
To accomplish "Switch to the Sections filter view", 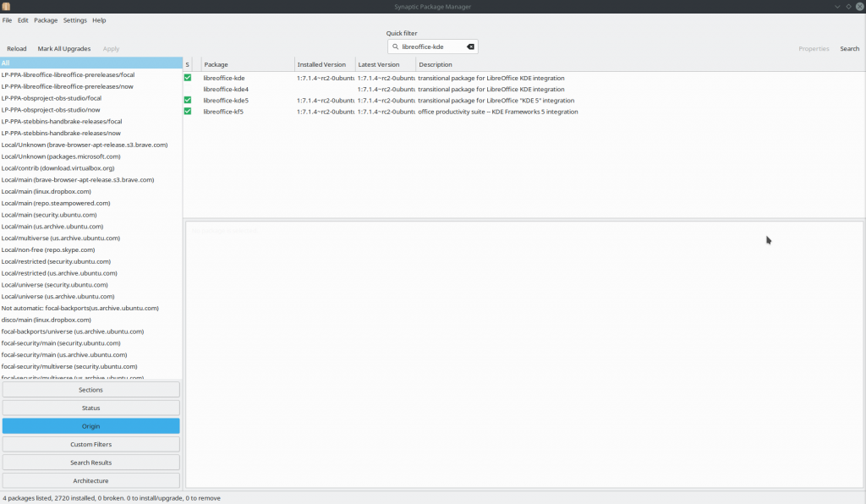I will click(x=91, y=390).
